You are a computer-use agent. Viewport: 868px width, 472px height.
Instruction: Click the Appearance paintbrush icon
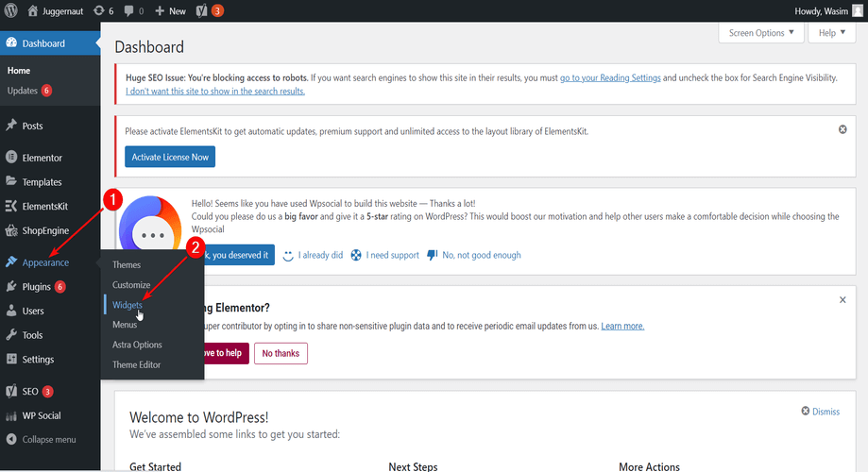(11, 261)
